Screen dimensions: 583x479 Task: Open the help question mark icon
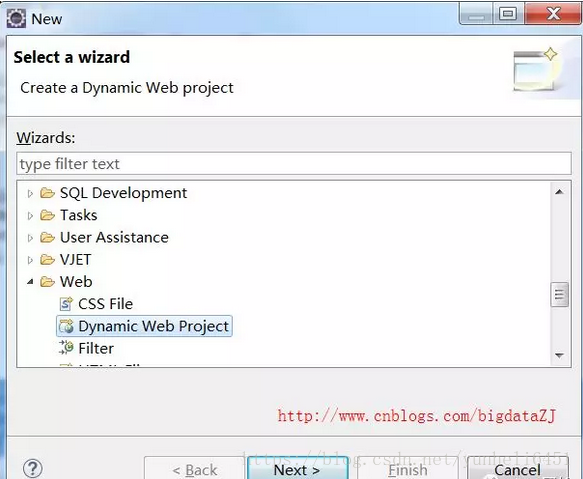(x=33, y=468)
